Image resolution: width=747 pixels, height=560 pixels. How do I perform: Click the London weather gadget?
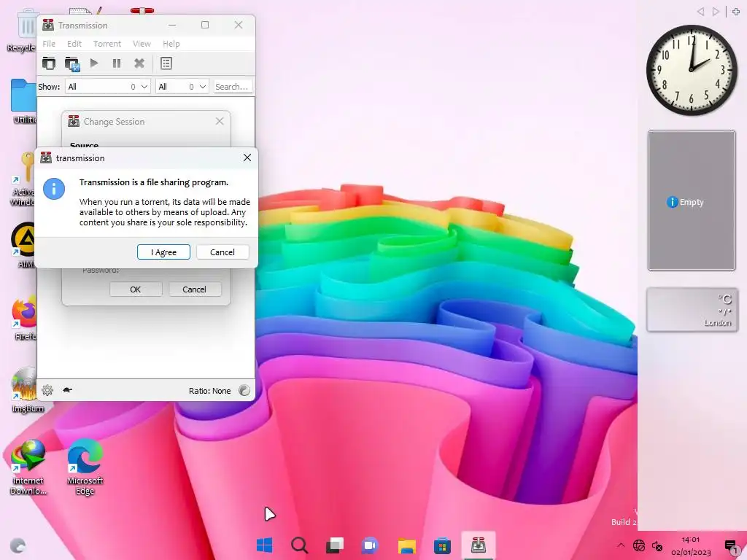692,309
